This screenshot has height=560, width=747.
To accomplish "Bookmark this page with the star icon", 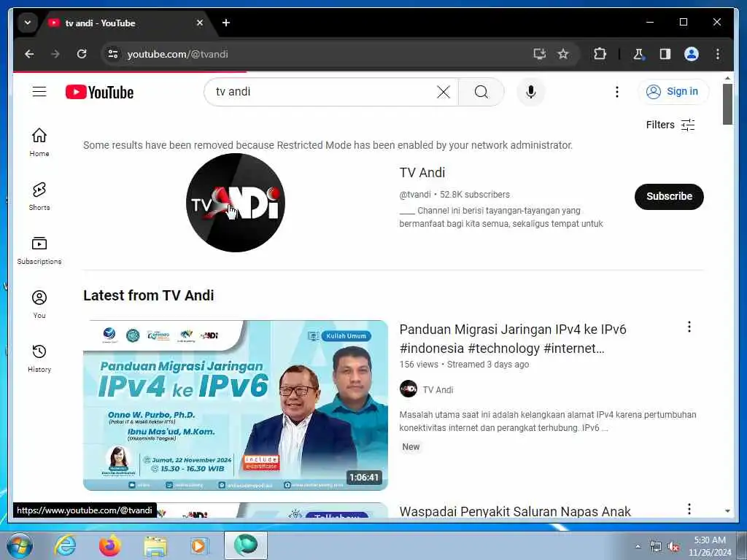I will [563, 54].
